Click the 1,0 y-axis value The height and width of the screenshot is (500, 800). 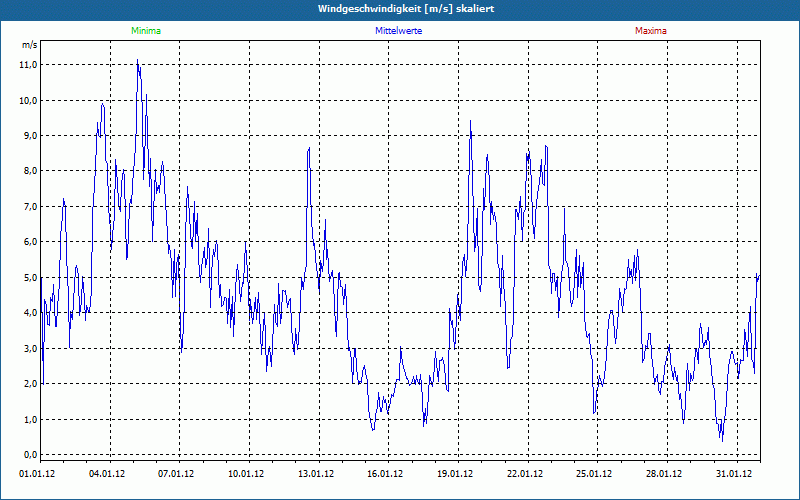[29, 419]
